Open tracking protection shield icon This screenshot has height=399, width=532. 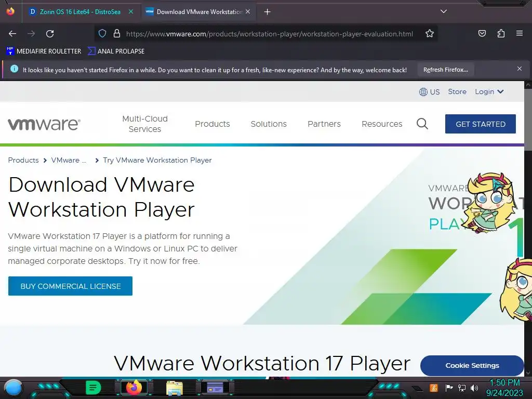pyautogui.click(x=102, y=34)
